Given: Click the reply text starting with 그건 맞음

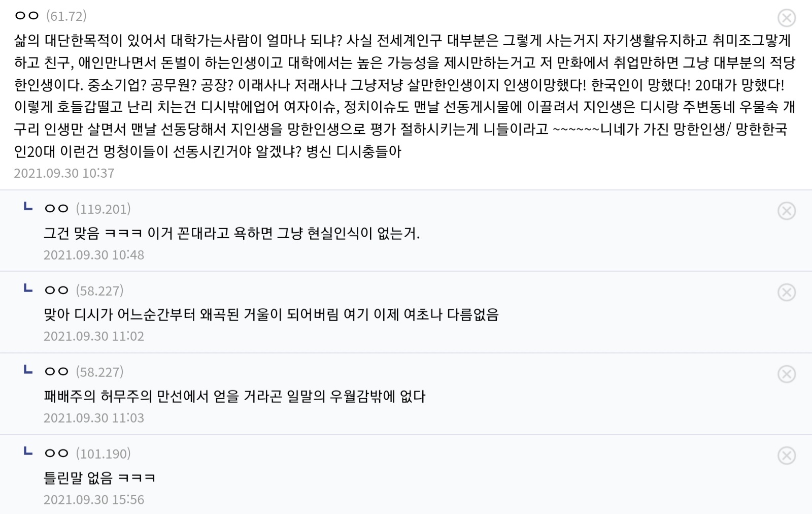Looking at the screenshot, I should (x=231, y=233).
